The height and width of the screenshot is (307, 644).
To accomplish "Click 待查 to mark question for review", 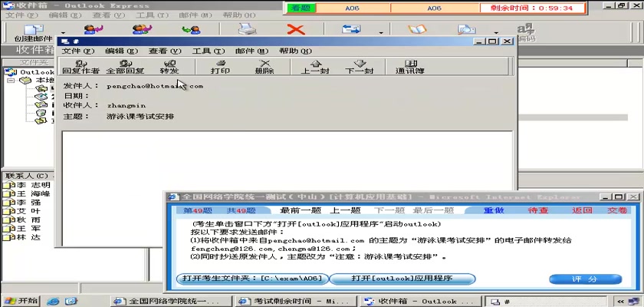I will [x=538, y=210].
